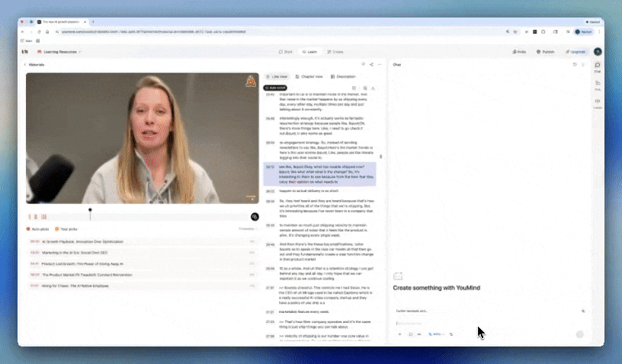Click the Publish button

(x=545, y=52)
